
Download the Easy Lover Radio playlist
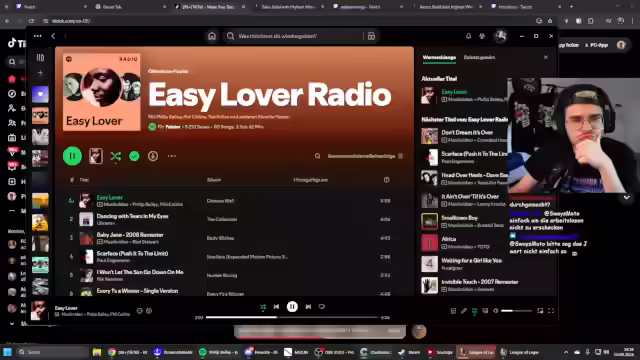point(153,156)
